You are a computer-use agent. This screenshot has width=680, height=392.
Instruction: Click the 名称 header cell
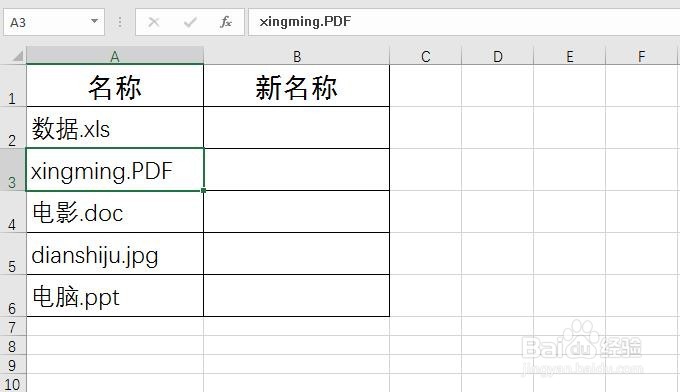(115, 86)
